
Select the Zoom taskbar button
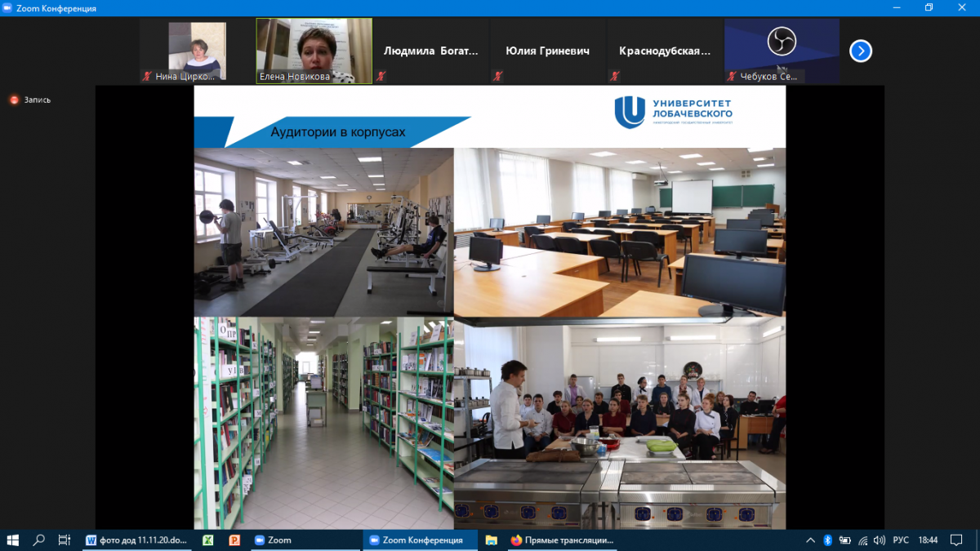point(273,540)
